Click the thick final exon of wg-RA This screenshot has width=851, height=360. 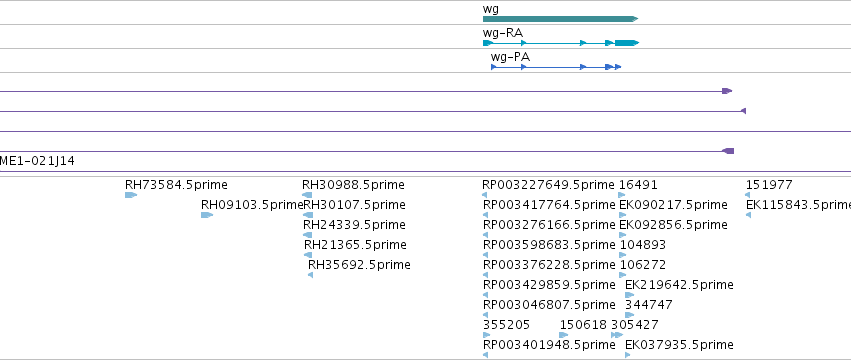[x=627, y=43]
